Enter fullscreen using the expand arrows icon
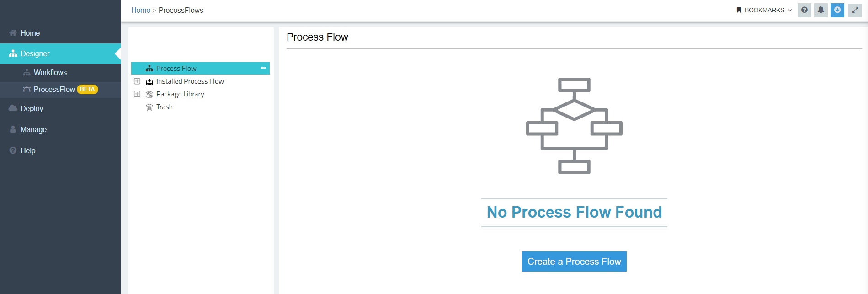This screenshot has width=868, height=294. [x=854, y=10]
